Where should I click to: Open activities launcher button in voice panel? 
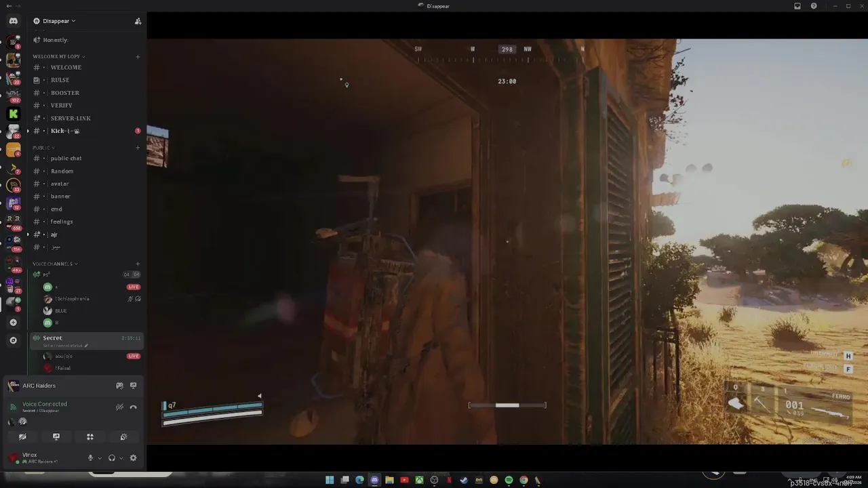[90, 437]
